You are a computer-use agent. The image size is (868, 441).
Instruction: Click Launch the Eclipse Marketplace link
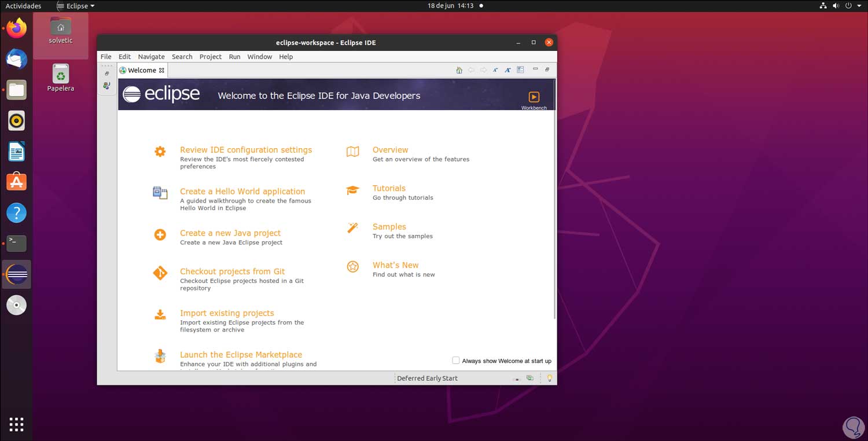[x=241, y=355]
